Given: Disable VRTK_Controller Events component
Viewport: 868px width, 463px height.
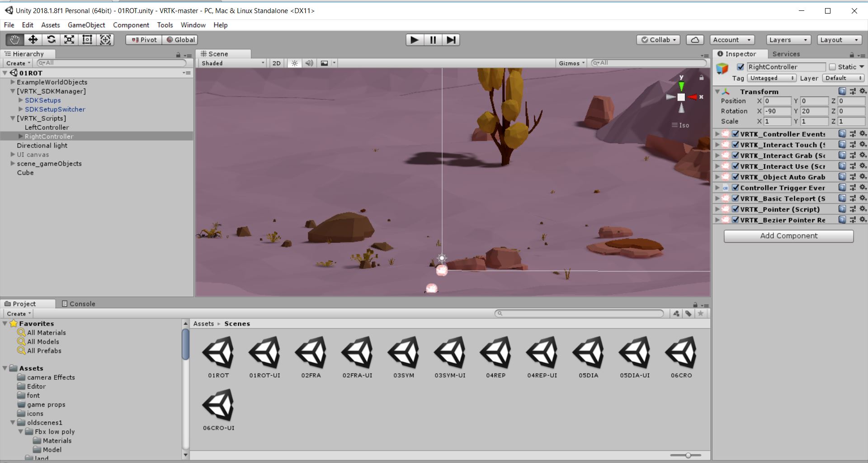Looking at the screenshot, I should click(x=736, y=134).
